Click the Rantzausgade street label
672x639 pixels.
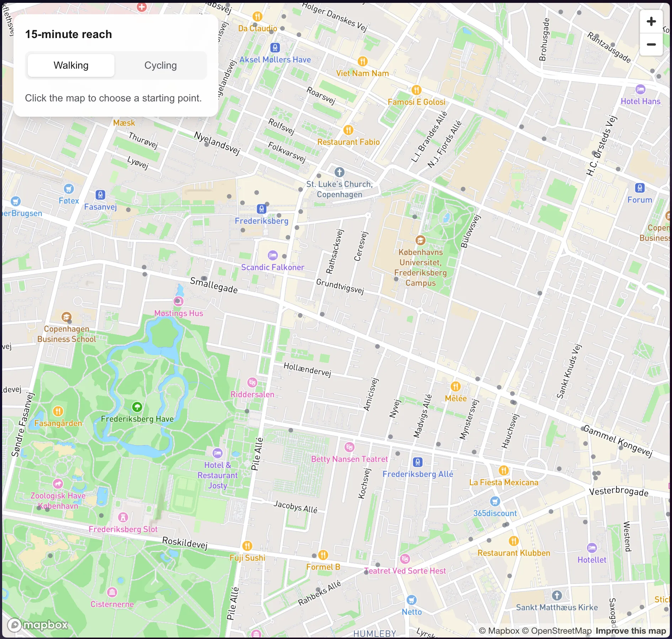tap(609, 48)
